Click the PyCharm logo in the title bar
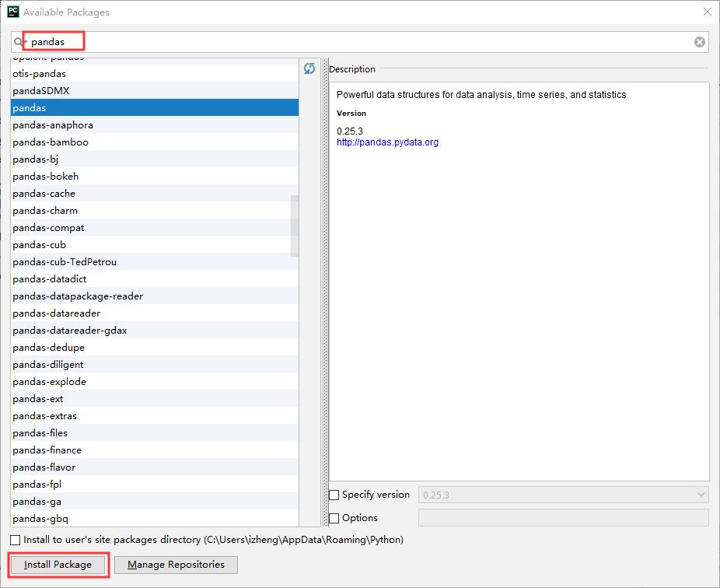Image resolution: width=720 pixels, height=588 pixels. point(13,12)
